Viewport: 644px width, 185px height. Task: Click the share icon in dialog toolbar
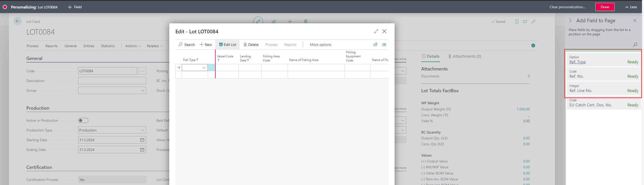coord(375,44)
